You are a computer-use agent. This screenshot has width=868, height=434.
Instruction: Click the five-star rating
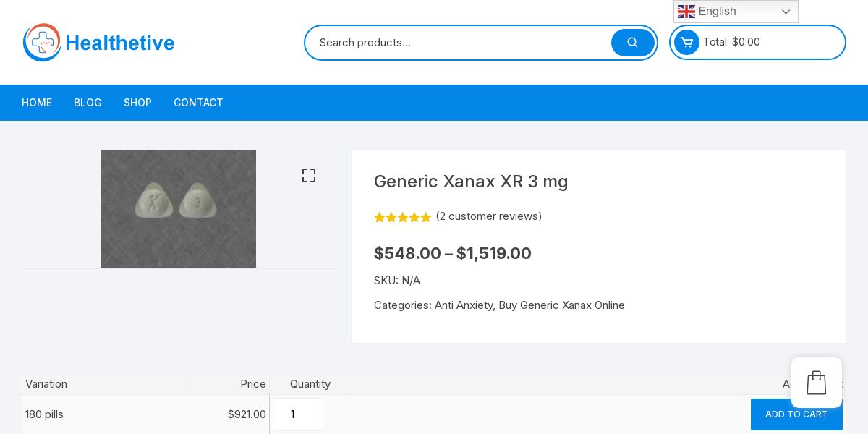pos(402,217)
